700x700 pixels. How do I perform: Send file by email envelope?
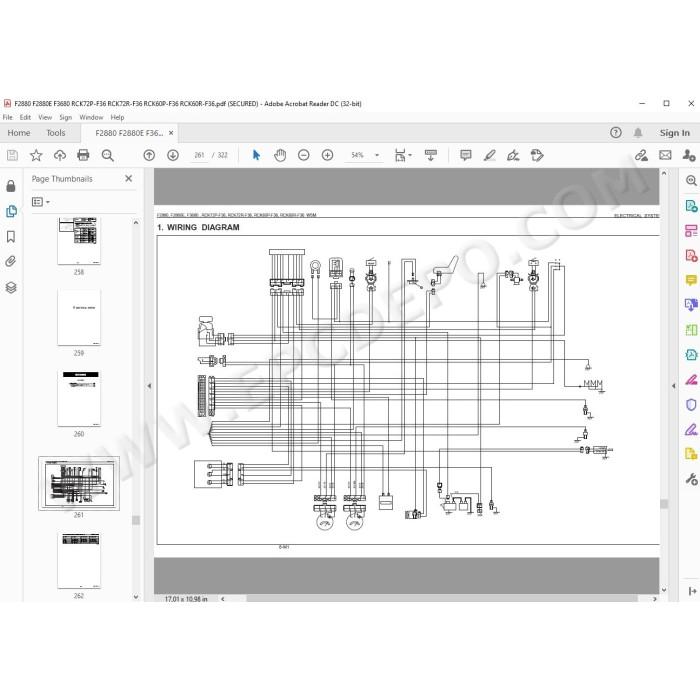(x=665, y=155)
